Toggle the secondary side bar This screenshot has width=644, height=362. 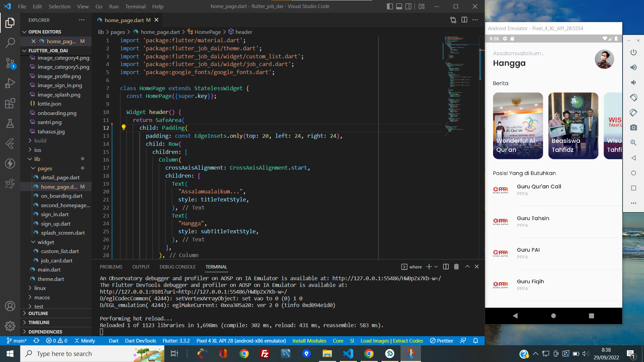(x=409, y=6)
